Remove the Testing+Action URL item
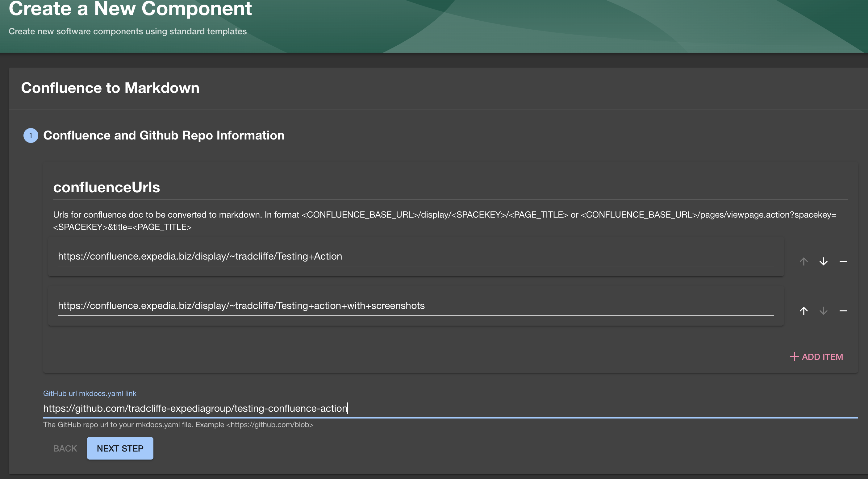The height and width of the screenshot is (479, 868). (843, 261)
